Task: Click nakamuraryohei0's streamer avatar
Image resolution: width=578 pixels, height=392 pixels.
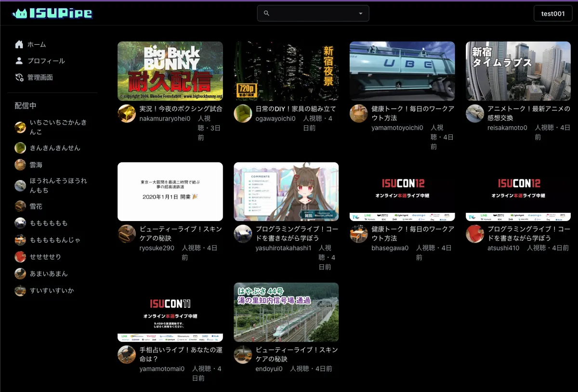Action: point(127,114)
